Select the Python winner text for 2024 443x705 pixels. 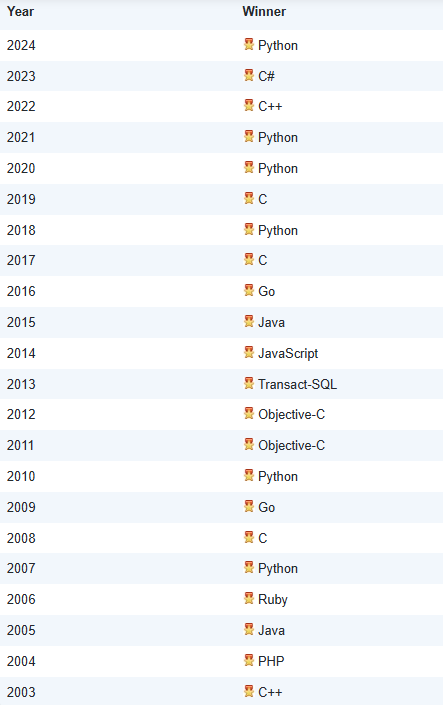[278, 46]
